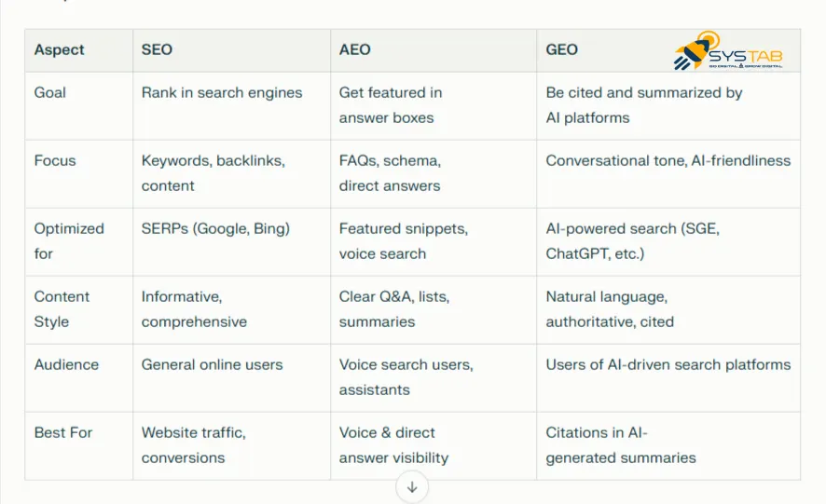Click the Goal row label

point(50,92)
